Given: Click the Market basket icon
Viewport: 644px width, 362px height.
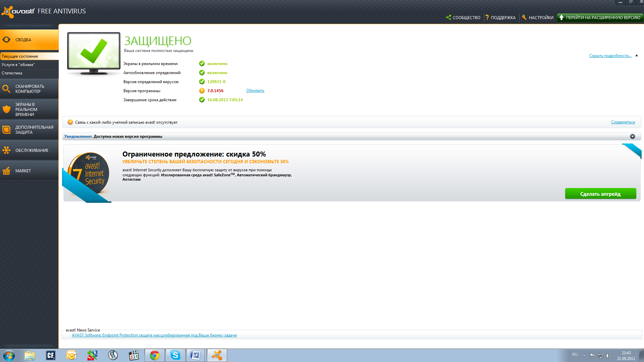Looking at the screenshot, I should (6, 171).
